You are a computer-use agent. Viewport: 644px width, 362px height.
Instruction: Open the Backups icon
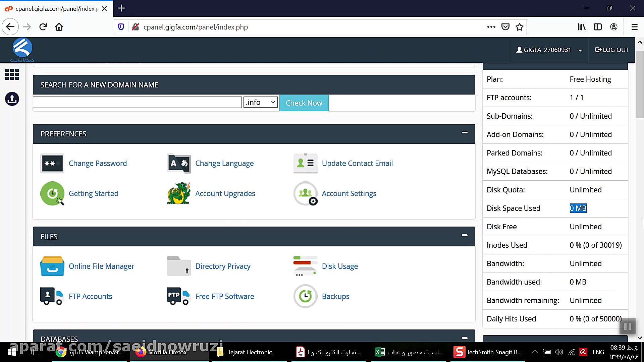(x=305, y=296)
